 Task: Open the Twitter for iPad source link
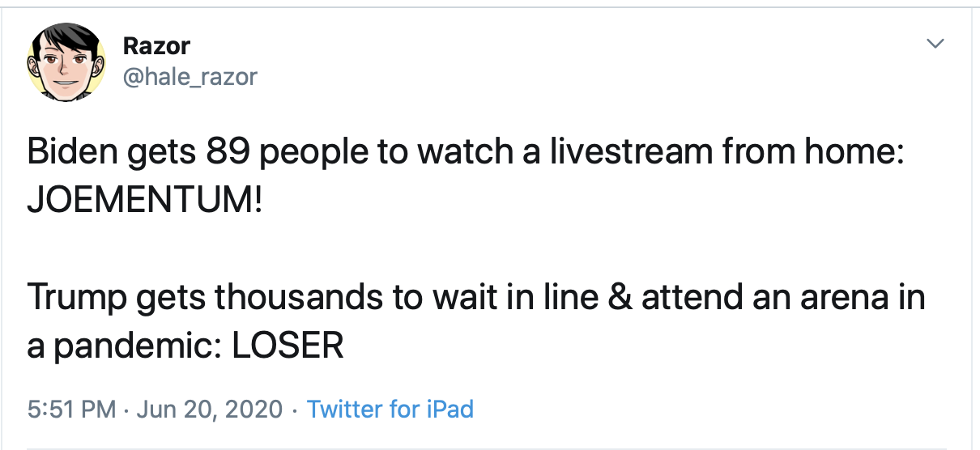point(390,409)
